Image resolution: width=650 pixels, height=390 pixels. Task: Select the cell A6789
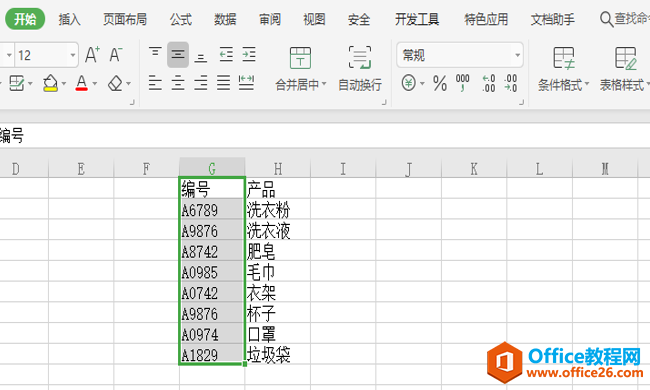click(212, 210)
